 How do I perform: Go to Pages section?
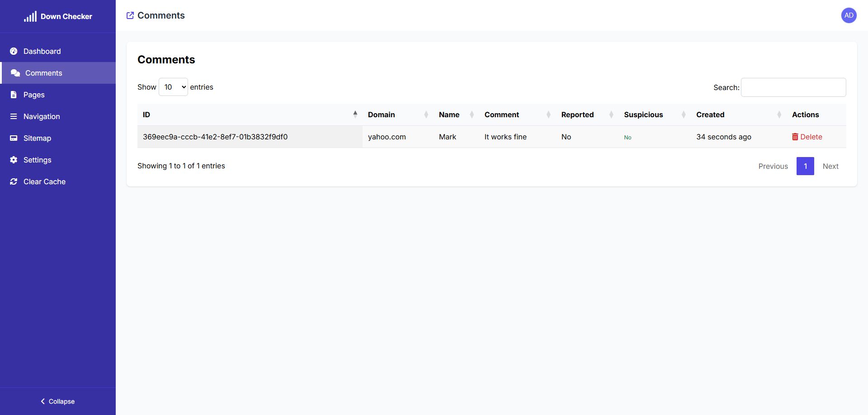click(x=58, y=95)
